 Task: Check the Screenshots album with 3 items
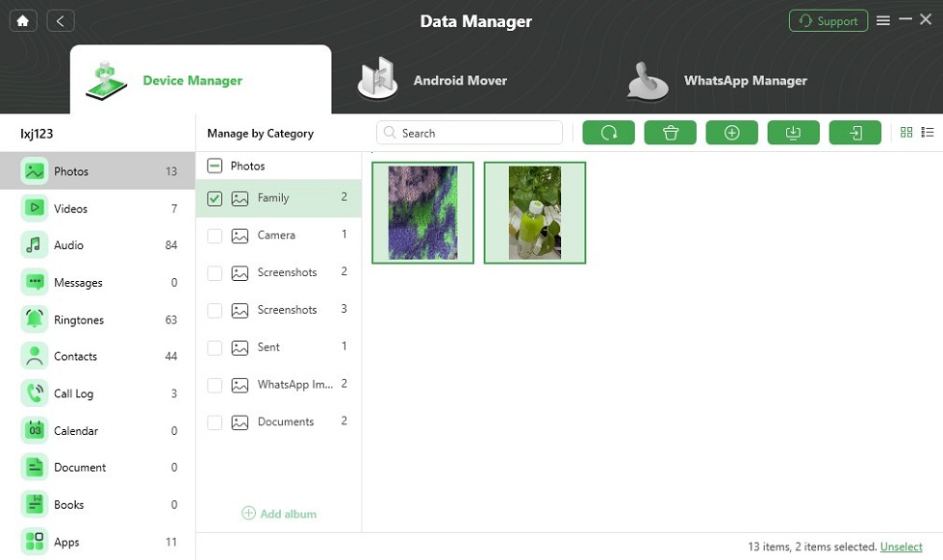[215, 311]
